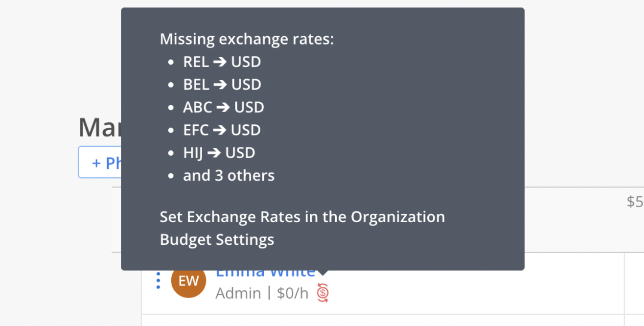
Task: Select the HIJ to USD entry
Action: point(219,153)
